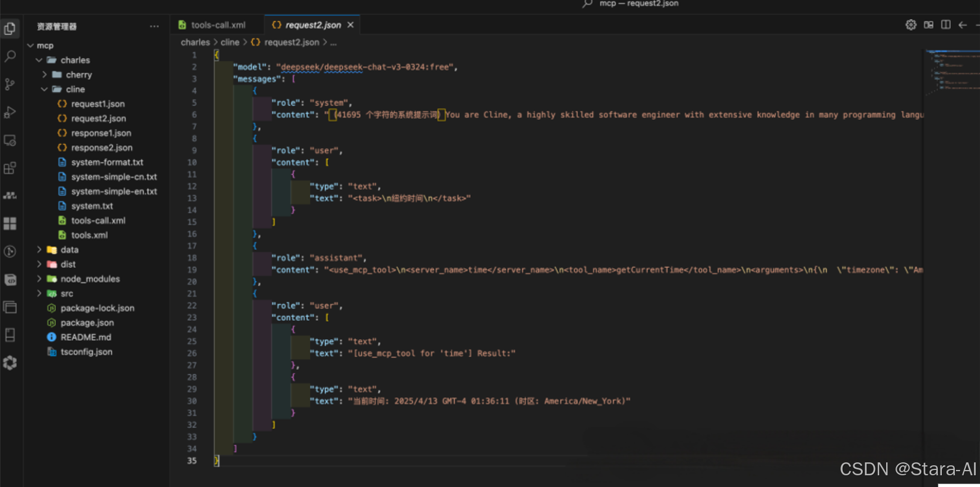Open the Docker view in activity bar
The width and height of the screenshot is (980, 487).
10,196
